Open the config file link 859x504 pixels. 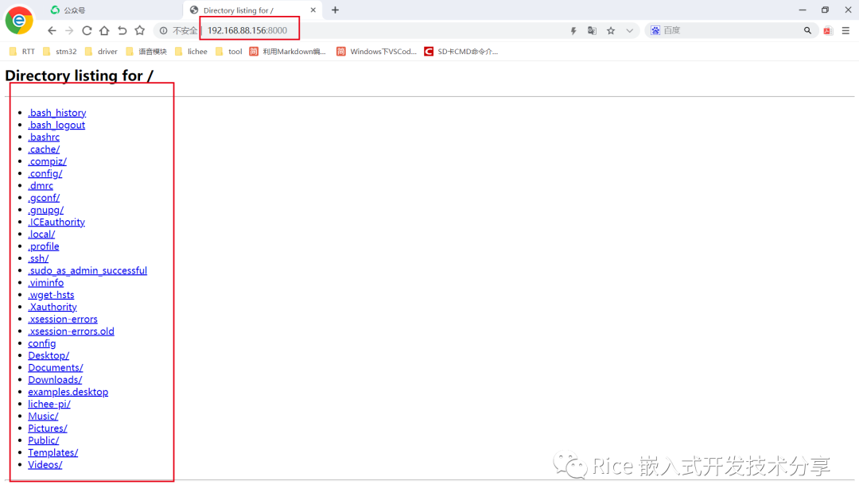tap(42, 343)
